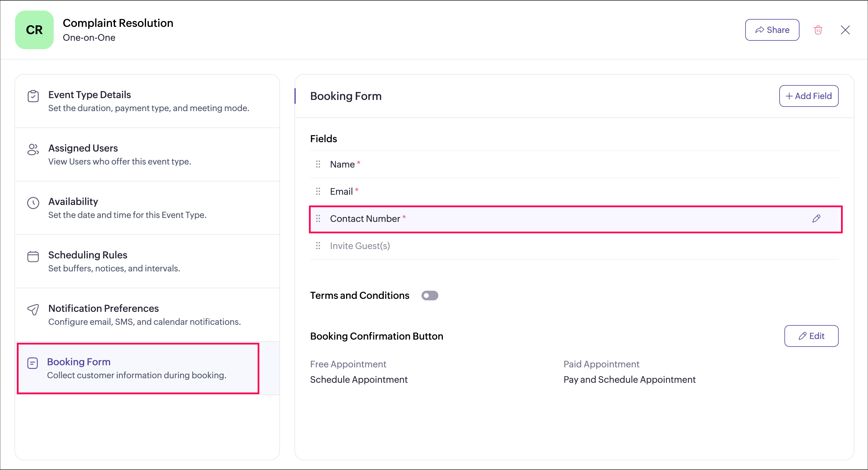Close the Complaint Resolution panel
The height and width of the screenshot is (470, 868).
coord(845,30)
